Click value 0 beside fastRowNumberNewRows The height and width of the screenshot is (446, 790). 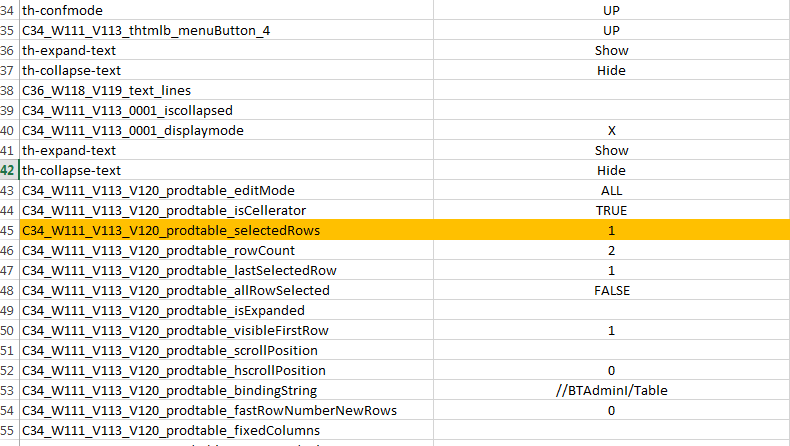pos(612,410)
